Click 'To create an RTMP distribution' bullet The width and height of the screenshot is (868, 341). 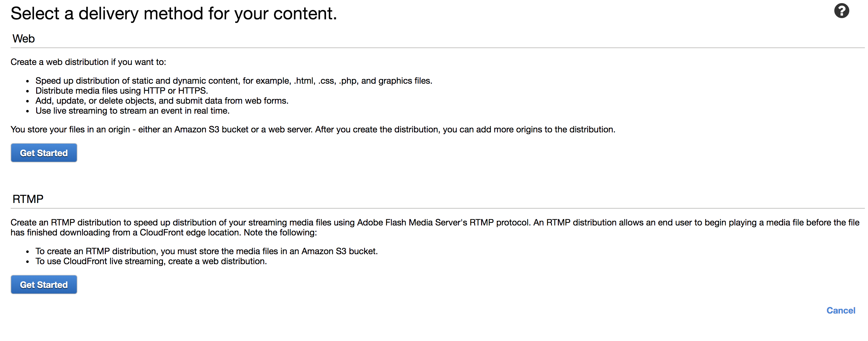(x=207, y=251)
